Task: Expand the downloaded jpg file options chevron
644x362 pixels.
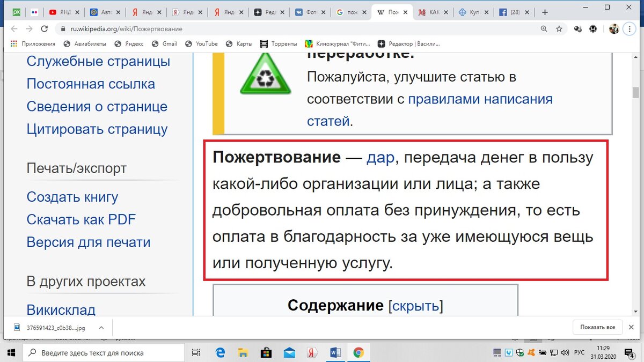Action: (x=101, y=327)
